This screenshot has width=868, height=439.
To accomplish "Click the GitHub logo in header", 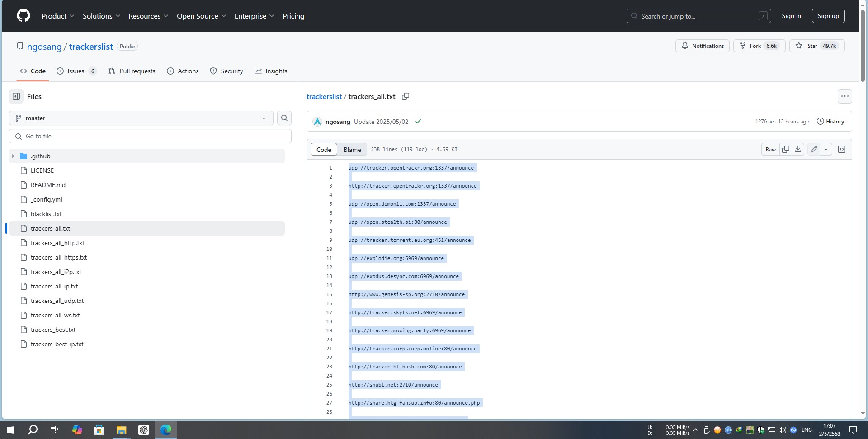I will (24, 16).
